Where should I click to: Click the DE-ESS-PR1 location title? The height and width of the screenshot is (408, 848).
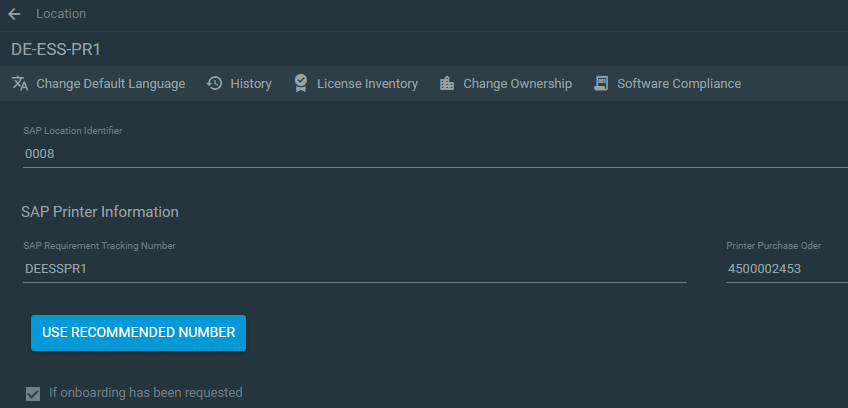[x=56, y=50]
